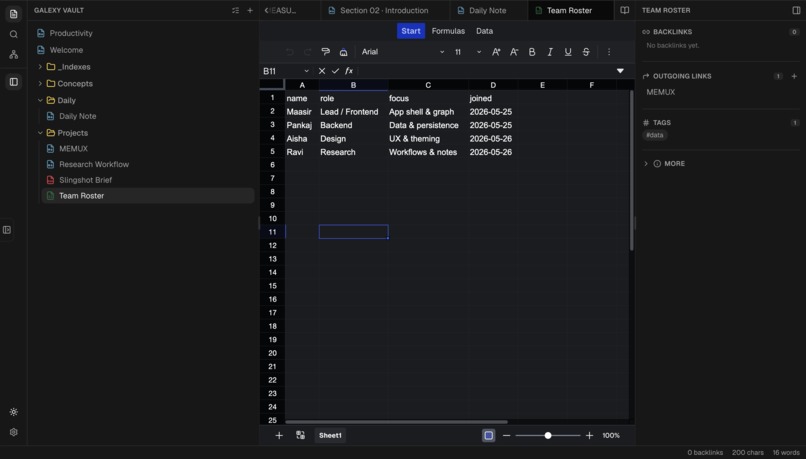Viewport: 806px width, 459px height.
Task: Increase font size with the A+ icon
Action: coord(496,52)
